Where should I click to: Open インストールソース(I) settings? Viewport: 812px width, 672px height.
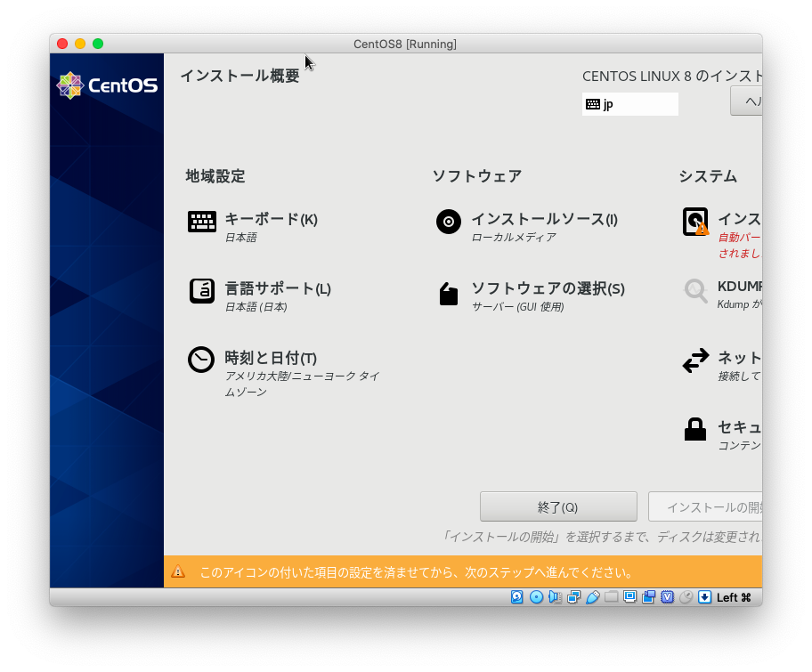[x=544, y=219]
